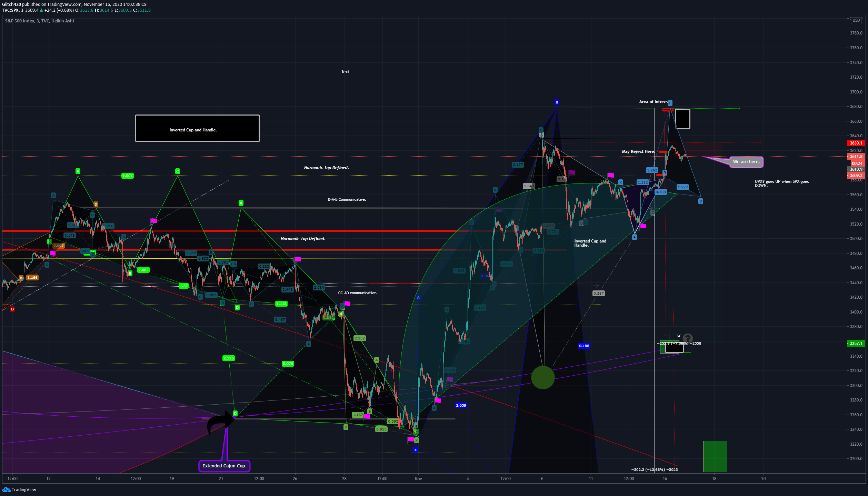The height and width of the screenshot is (496, 868).
Task: Select the We are here callout
Action: pyautogui.click(x=746, y=162)
